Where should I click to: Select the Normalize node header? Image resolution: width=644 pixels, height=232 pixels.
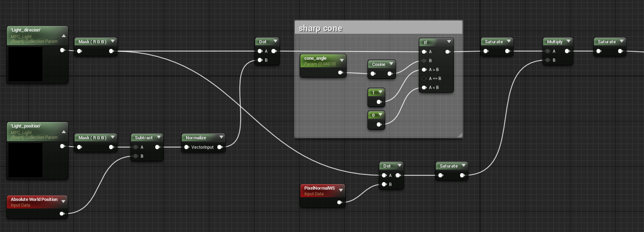[199, 137]
